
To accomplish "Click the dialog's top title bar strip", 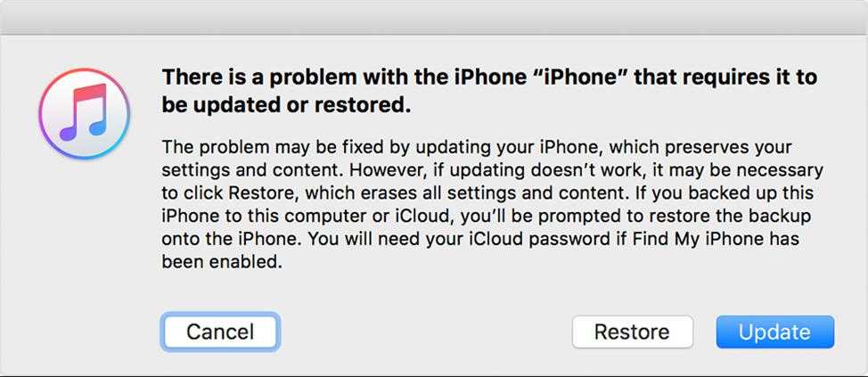I will [434, 18].
